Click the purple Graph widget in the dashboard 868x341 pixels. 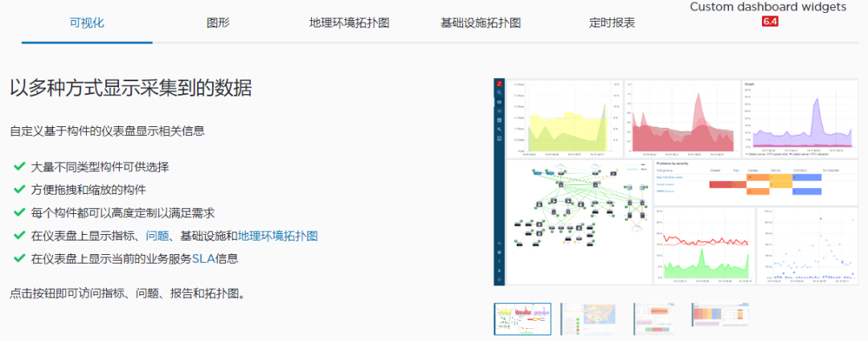pyautogui.click(x=800, y=118)
